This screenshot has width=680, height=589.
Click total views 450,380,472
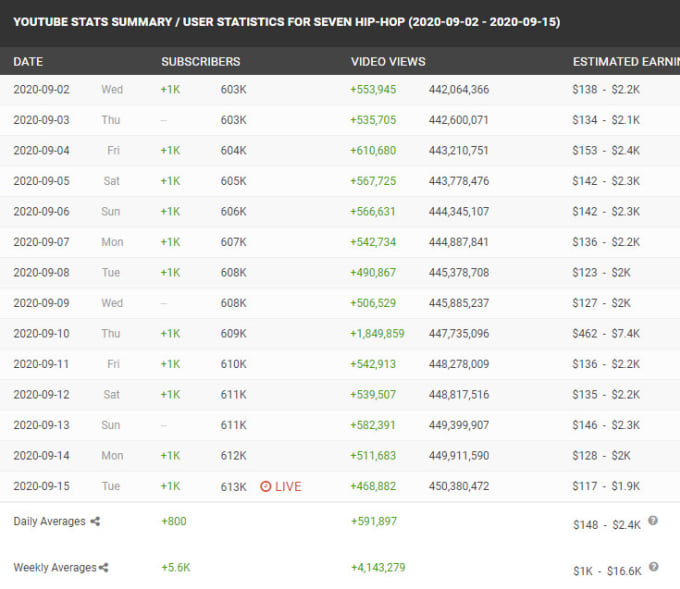point(459,486)
